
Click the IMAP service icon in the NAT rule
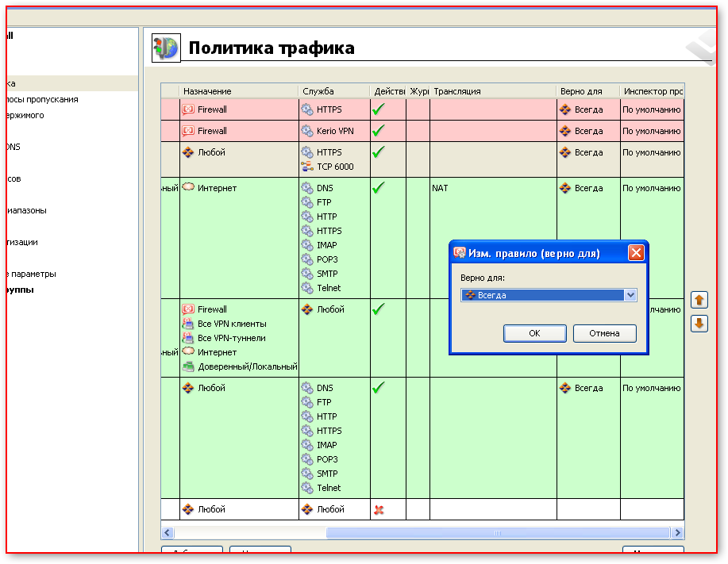pyautogui.click(x=307, y=245)
